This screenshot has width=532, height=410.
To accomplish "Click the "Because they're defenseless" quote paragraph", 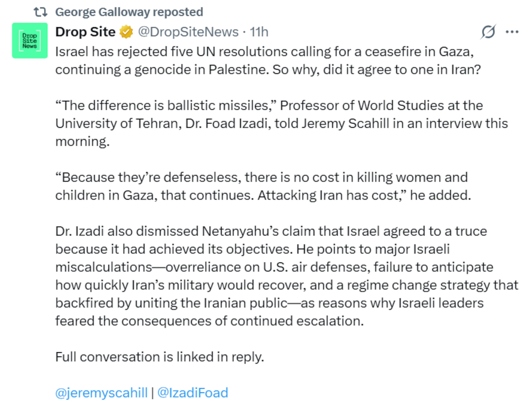I will tap(263, 186).
